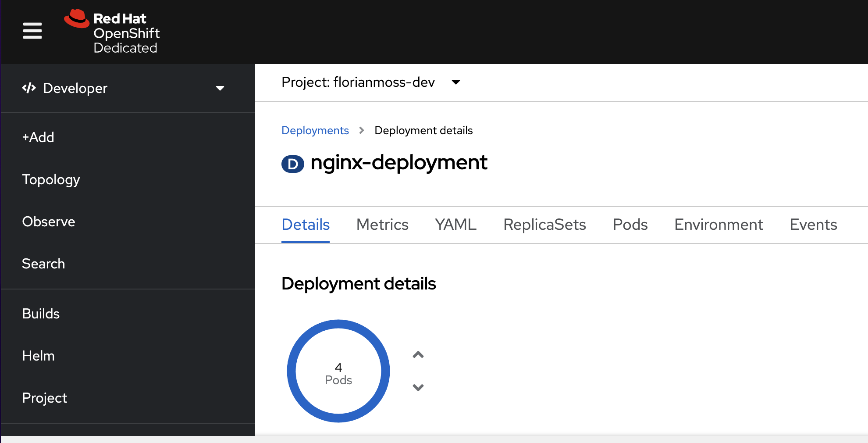Click the blue Deployment 'D' badge icon
The height and width of the screenshot is (443, 868).
[292, 164]
